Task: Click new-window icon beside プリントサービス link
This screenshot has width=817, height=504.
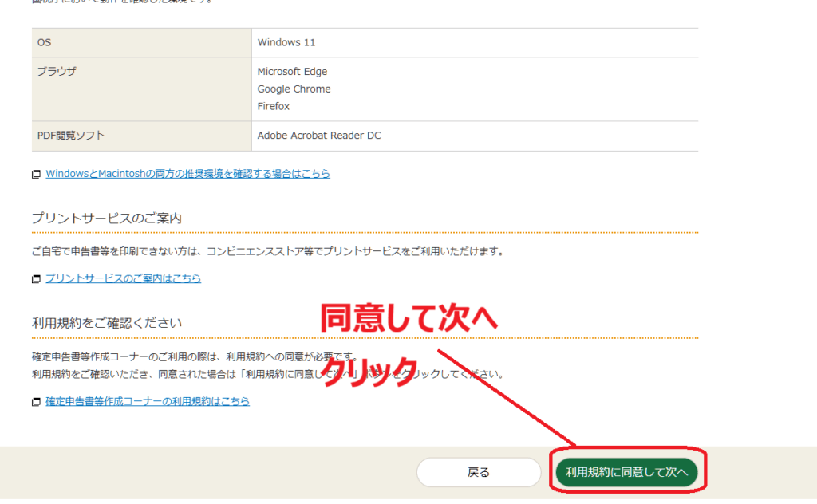Action: point(36,279)
